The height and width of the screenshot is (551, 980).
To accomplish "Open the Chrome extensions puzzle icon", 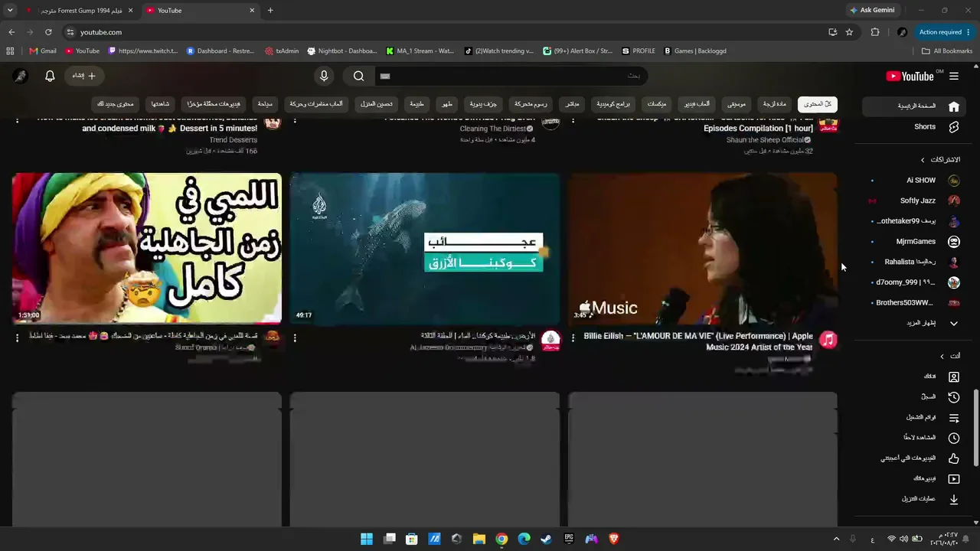I will point(875,32).
